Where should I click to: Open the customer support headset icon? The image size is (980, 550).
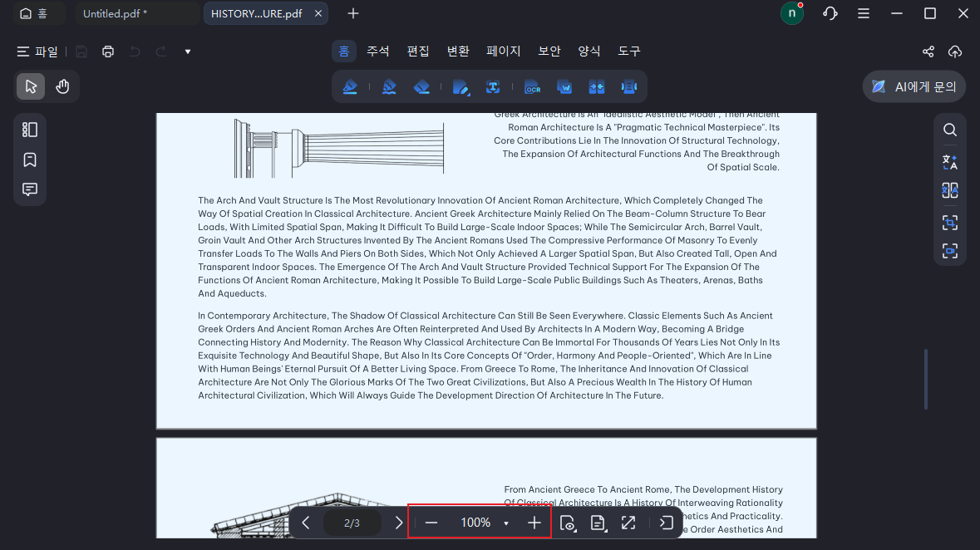[830, 13]
